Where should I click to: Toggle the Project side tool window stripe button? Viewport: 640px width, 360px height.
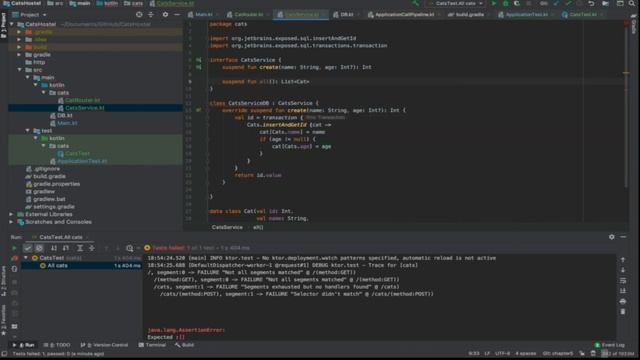point(4,25)
